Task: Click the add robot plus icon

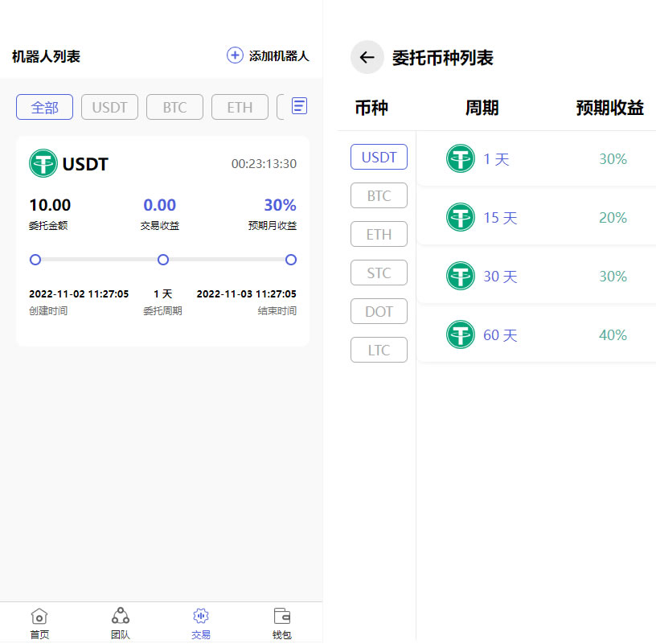Action: click(235, 55)
